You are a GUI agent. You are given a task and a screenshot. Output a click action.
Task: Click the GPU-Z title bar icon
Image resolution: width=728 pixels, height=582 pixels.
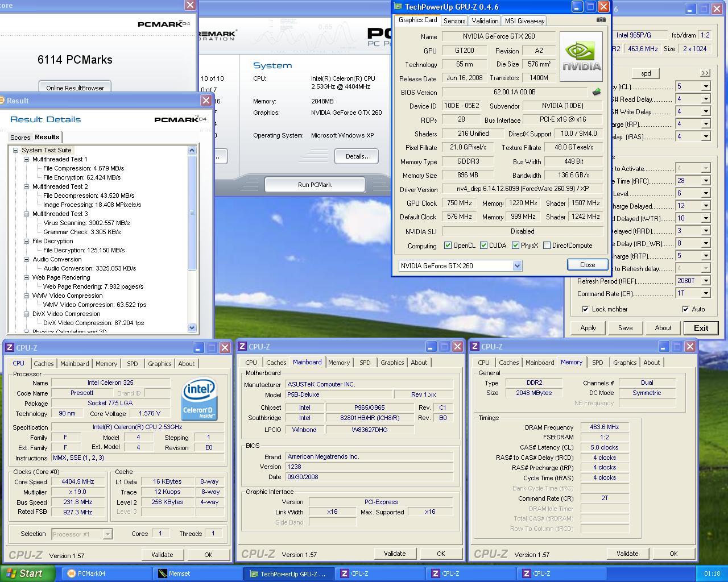[x=398, y=7]
